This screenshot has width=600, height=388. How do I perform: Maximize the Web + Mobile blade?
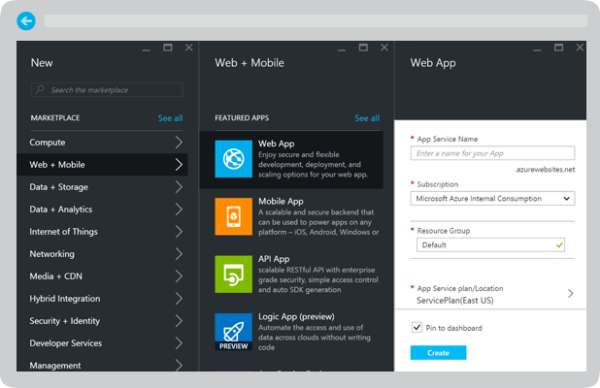363,47
